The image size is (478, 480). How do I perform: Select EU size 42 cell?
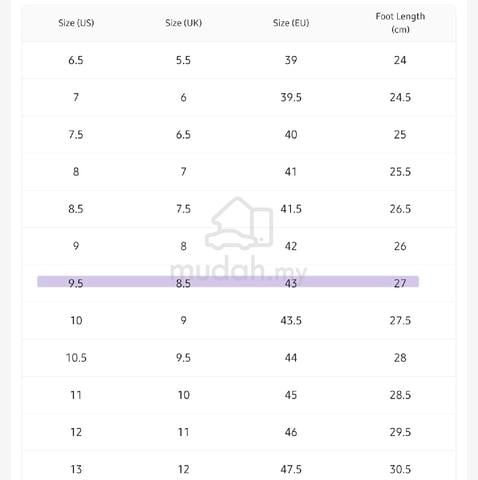click(291, 246)
